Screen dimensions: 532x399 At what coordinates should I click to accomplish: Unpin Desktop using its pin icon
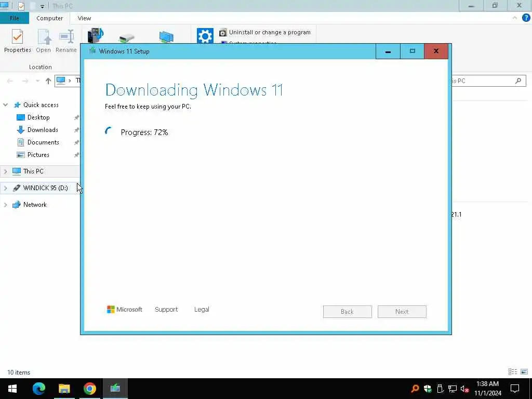click(x=77, y=117)
